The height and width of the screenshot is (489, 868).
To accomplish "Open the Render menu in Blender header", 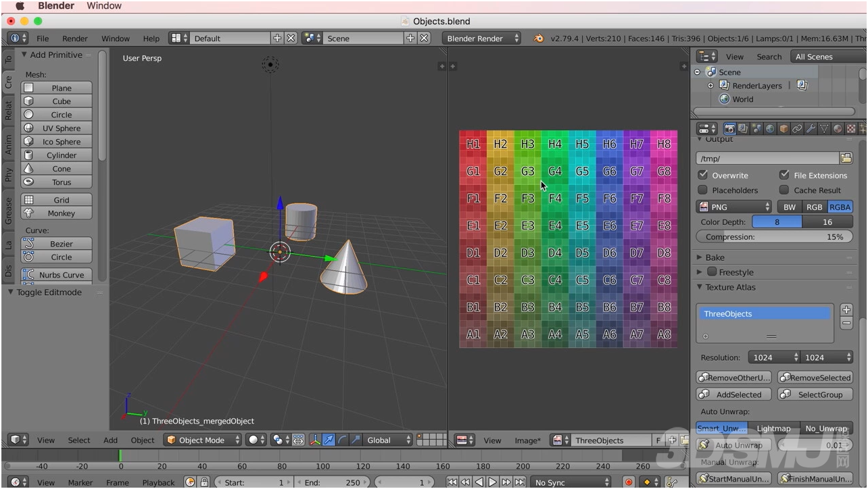I will 75,38.
